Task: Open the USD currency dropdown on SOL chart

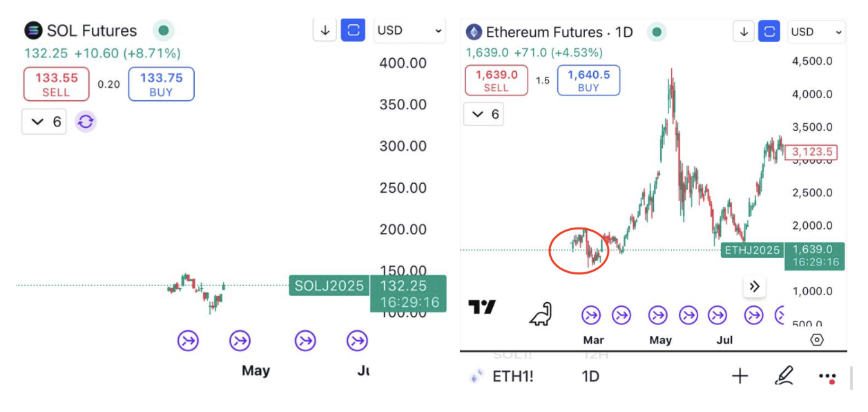Action: (409, 30)
